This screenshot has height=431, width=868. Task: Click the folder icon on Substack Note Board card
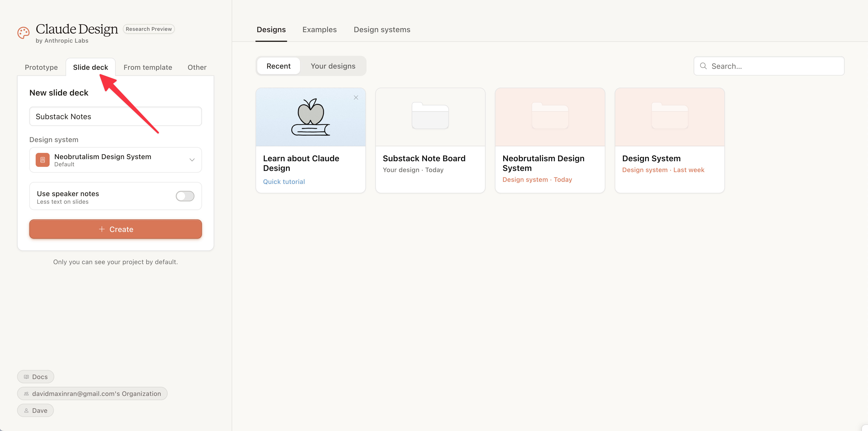click(x=430, y=116)
